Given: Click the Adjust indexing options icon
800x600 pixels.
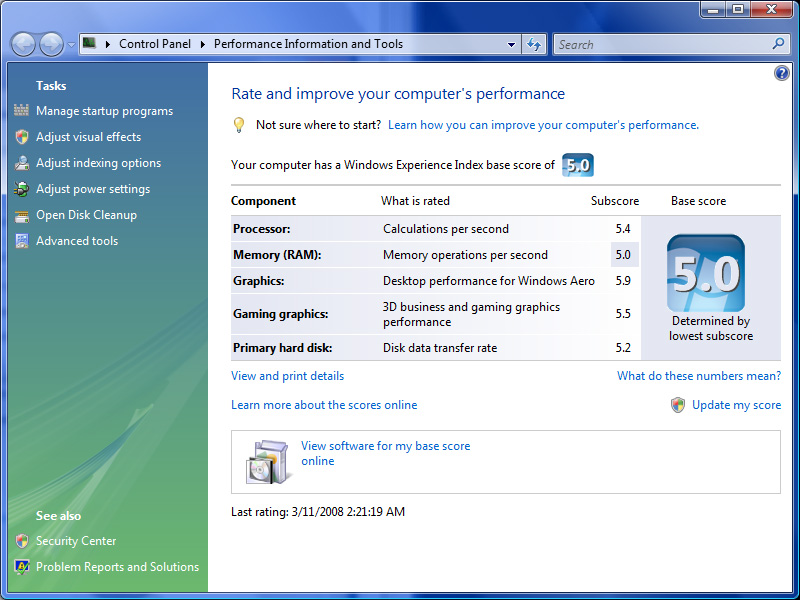Looking at the screenshot, I should tap(21, 163).
